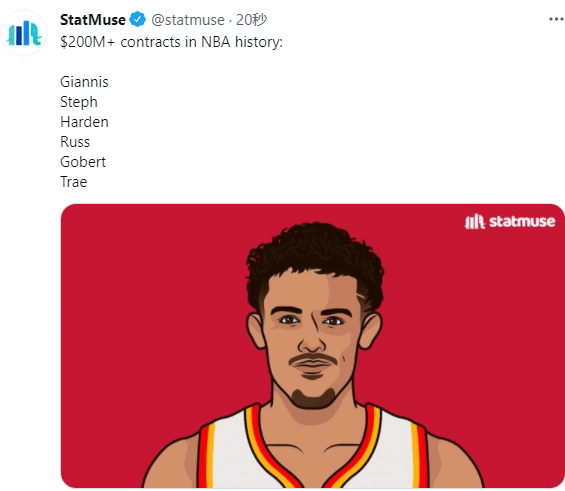Screen dimensions: 565x491
Task: Click the name Russ in the list
Action: 75,142
